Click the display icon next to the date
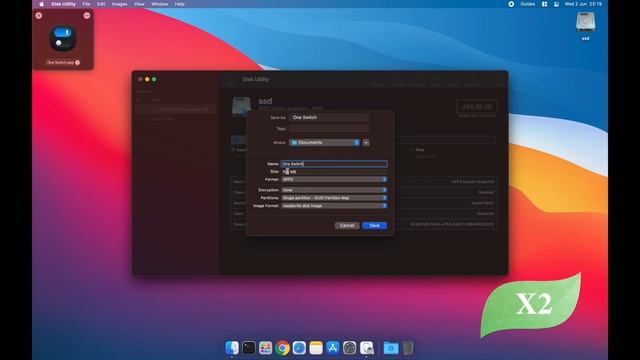 point(556,4)
